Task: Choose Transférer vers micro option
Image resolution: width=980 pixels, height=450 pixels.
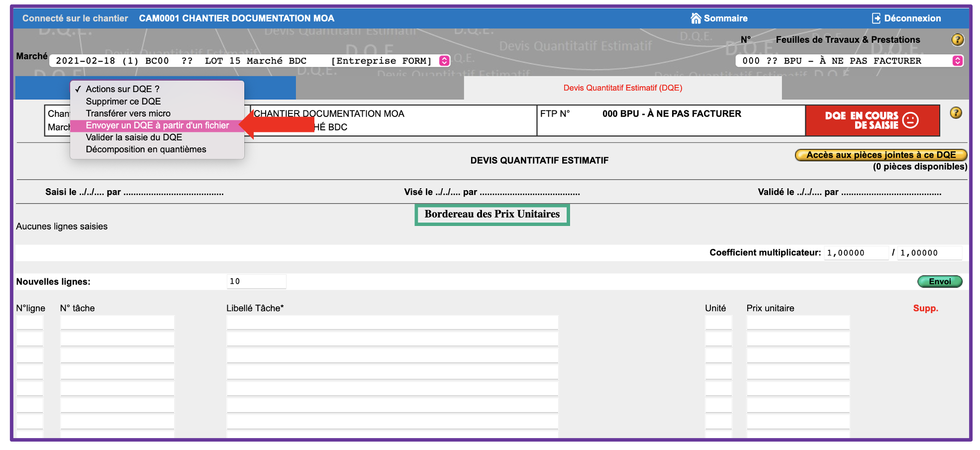Action: (x=127, y=113)
